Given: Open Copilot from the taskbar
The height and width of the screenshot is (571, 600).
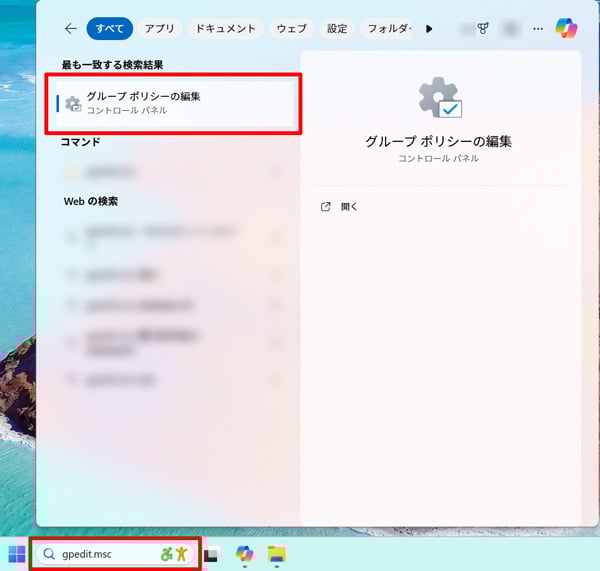Looking at the screenshot, I should click(245, 554).
